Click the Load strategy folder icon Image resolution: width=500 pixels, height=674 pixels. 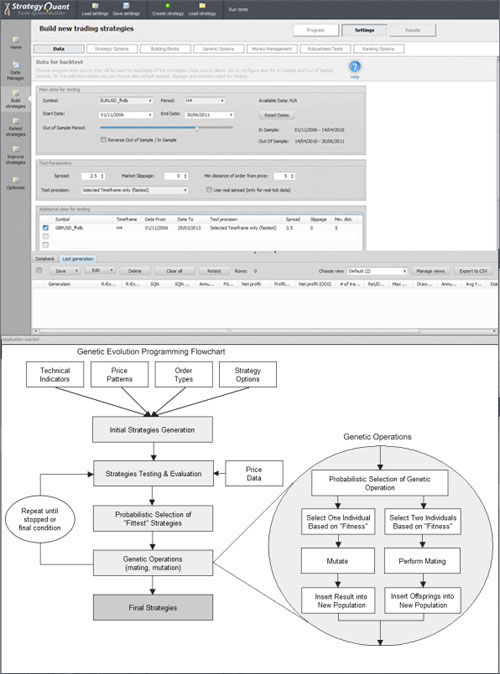coord(202,6)
